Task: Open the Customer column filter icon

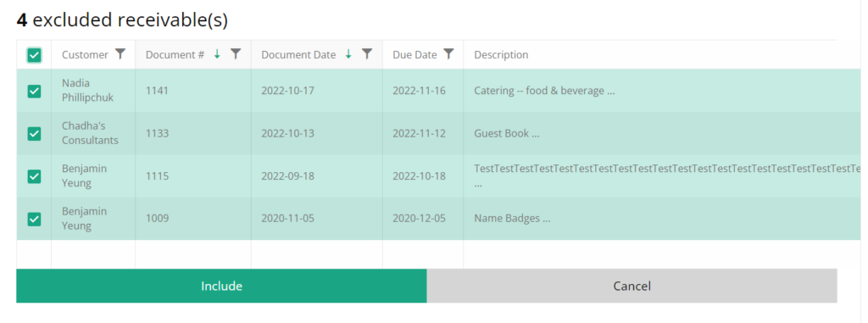Action: (120, 53)
